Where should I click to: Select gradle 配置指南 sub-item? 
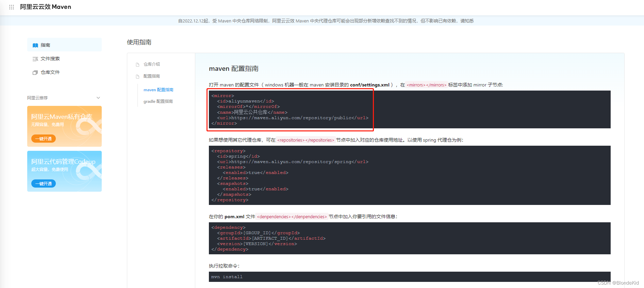tap(158, 101)
